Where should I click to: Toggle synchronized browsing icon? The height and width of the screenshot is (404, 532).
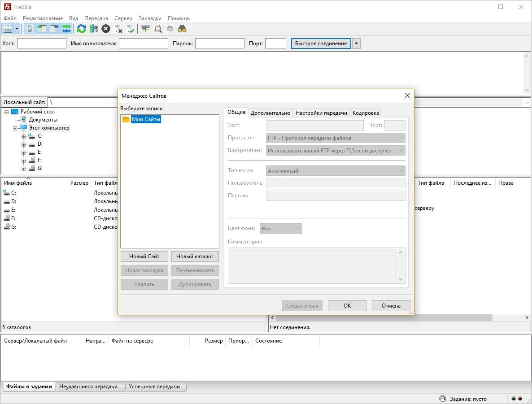(170, 29)
